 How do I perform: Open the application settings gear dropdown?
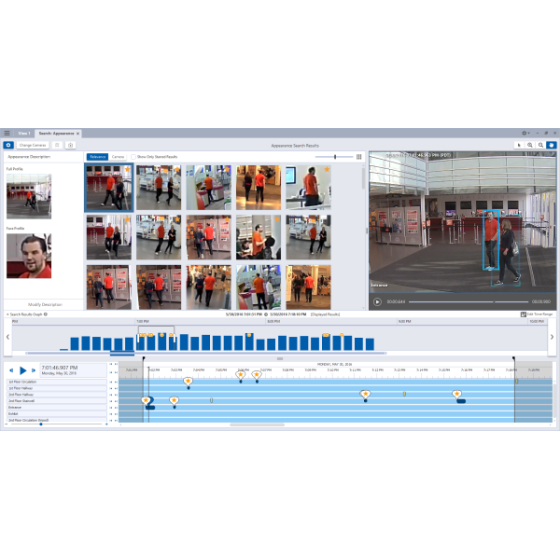tap(526, 133)
